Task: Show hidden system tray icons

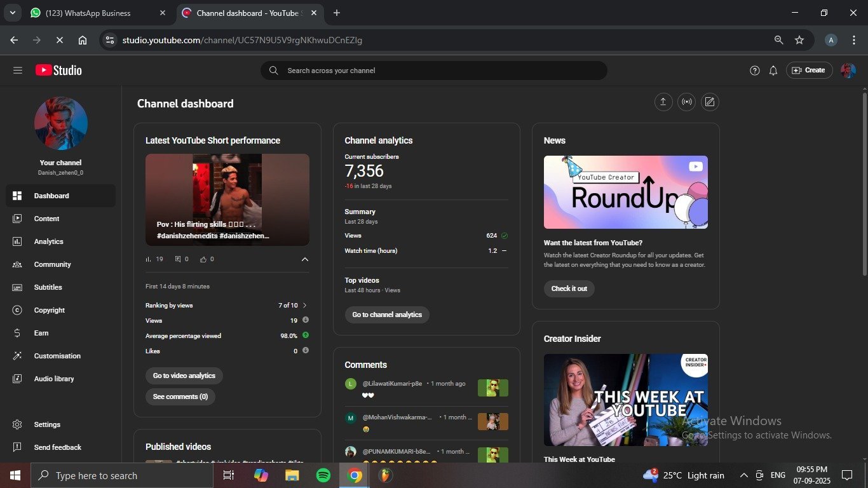Action: [x=743, y=475]
